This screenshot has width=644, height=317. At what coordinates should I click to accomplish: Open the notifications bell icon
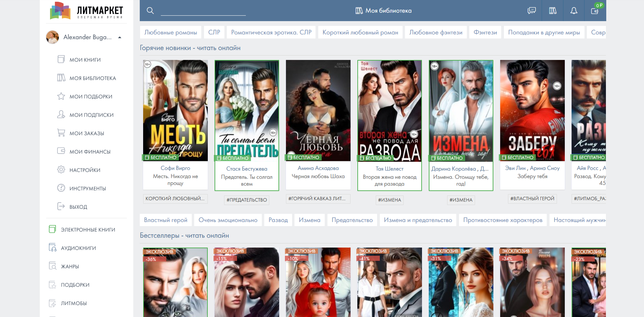[574, 11]
